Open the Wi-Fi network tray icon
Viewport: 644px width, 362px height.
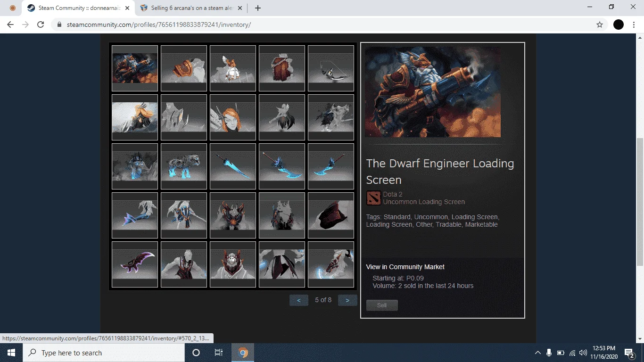pyautogui.click(x=572, y=353)
